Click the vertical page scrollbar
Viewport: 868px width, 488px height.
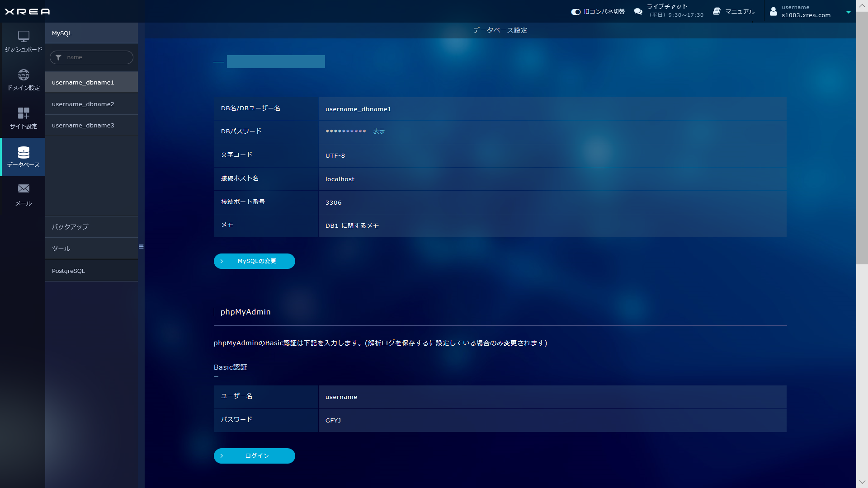[862, 136]
